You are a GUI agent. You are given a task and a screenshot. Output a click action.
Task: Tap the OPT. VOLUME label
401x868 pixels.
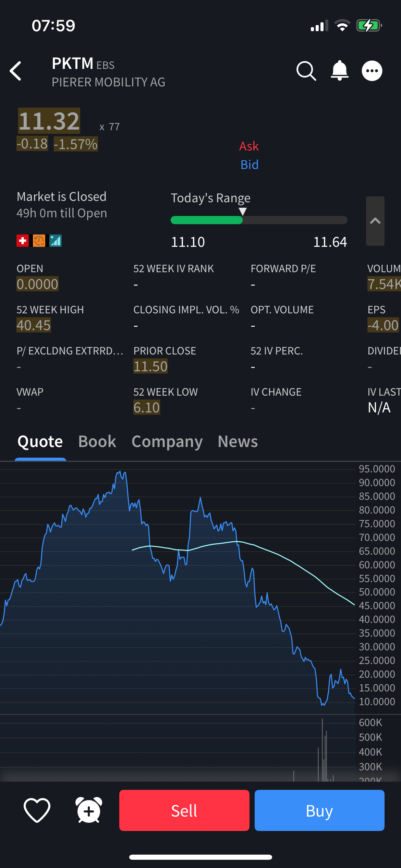pos(282,310)
